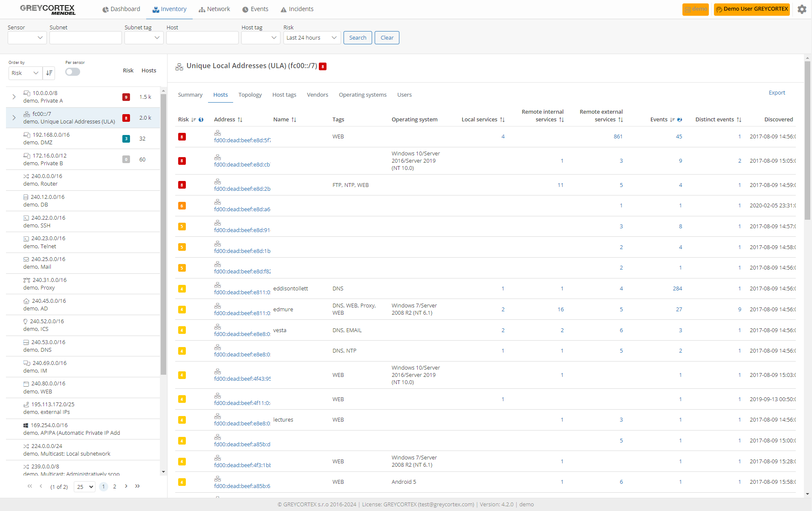This screenshot has width=812, height=511.
Task: Click the Demo User GREYCORTEX account badge
Action: (751, 9)
